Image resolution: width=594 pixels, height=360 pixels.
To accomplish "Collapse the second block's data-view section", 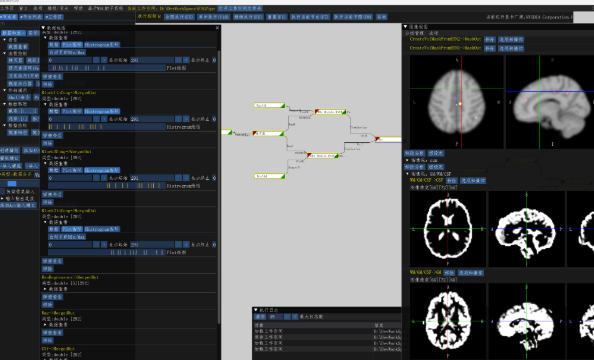I will (45, 104).
